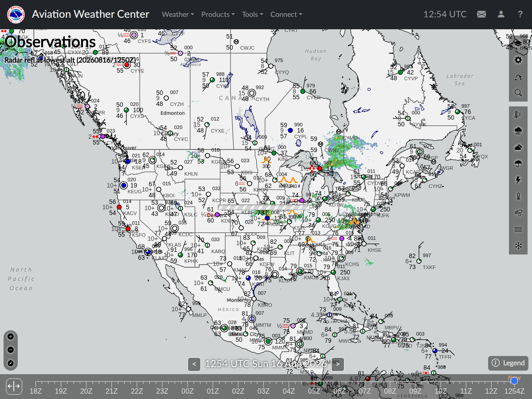
Task: Click the TXKF Bermuda station plot
Action: (420, 262)
